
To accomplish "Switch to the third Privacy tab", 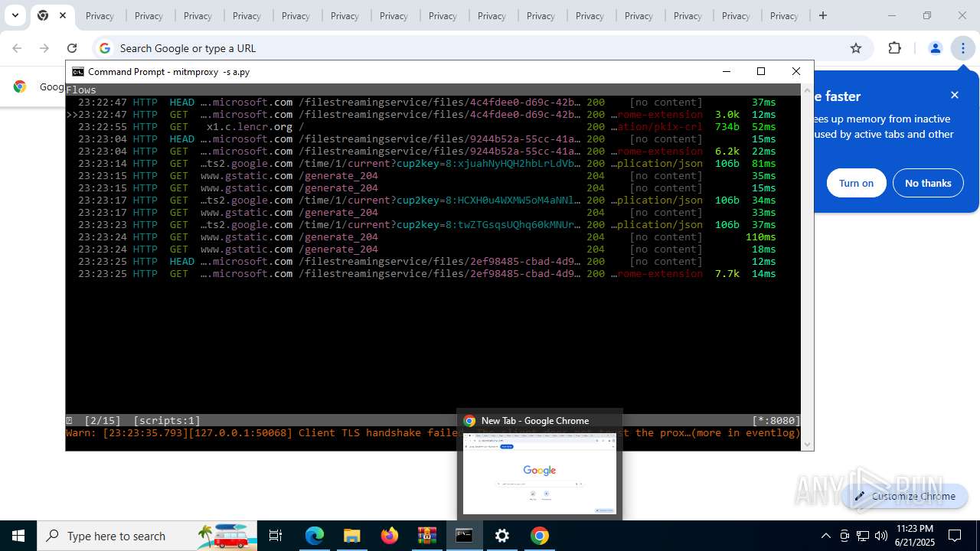I will click(198, 15).
